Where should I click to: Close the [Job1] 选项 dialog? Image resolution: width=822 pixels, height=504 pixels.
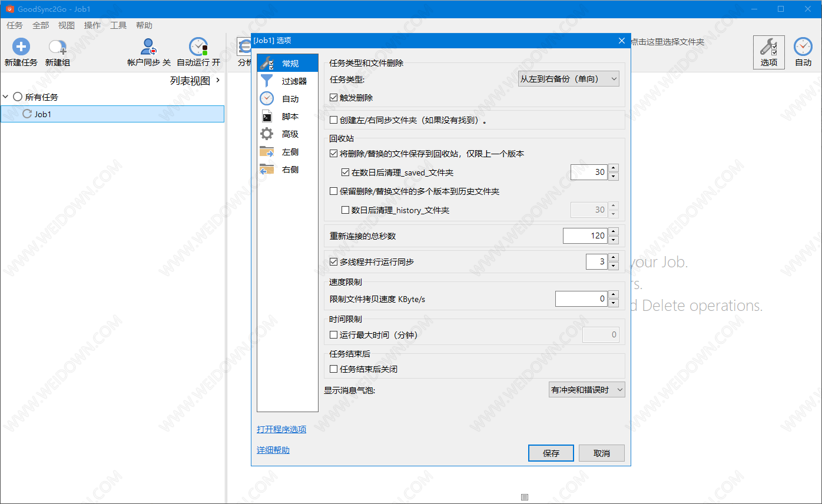tap(622, 41)
